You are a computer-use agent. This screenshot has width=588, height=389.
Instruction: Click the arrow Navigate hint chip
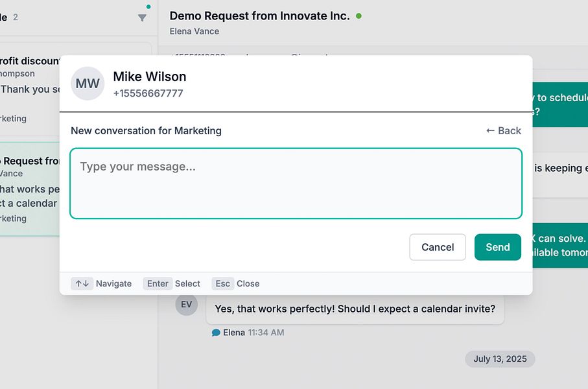[102, 283]
